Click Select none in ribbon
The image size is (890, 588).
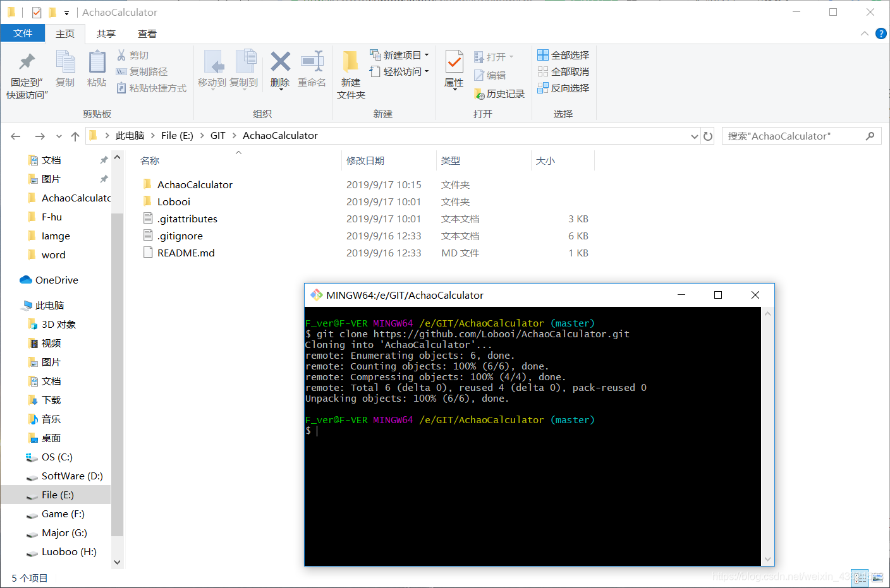pos(563,72)
